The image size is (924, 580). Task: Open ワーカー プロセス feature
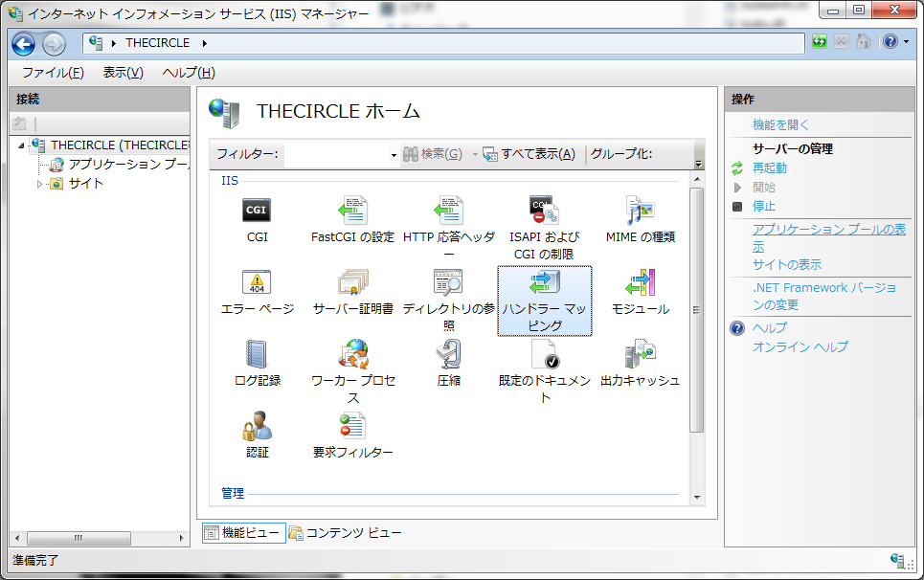tap(352, 372)
